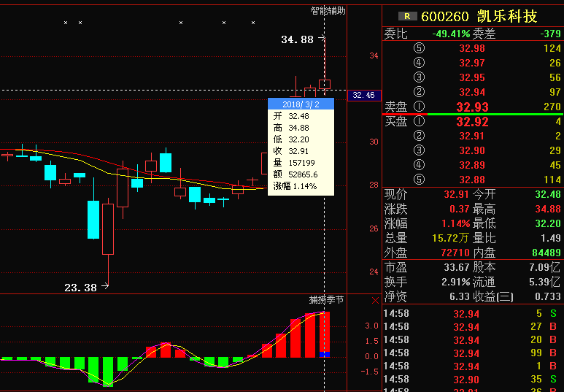Click the stock code 600260

click(x=446, y=16)
